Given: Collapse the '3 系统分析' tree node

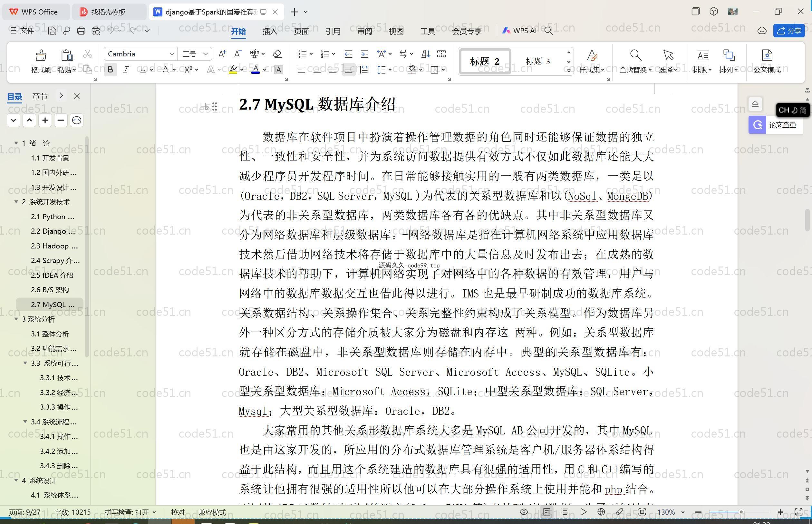Looking at the screenshot, I should coord(16,319).
